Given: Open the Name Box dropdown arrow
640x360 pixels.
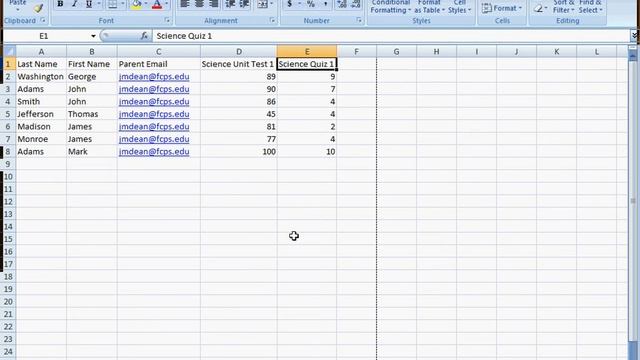Looking at the screenshot, I should click(93, 36).
